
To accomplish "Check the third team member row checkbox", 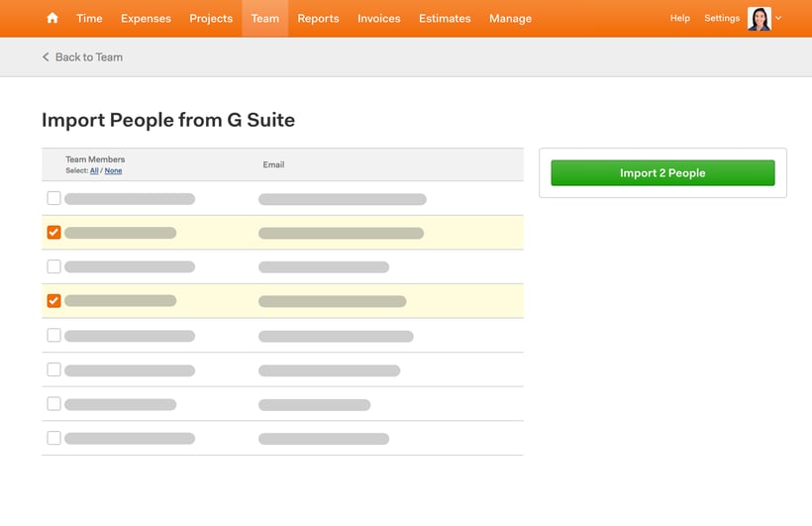I will (53, 266).
